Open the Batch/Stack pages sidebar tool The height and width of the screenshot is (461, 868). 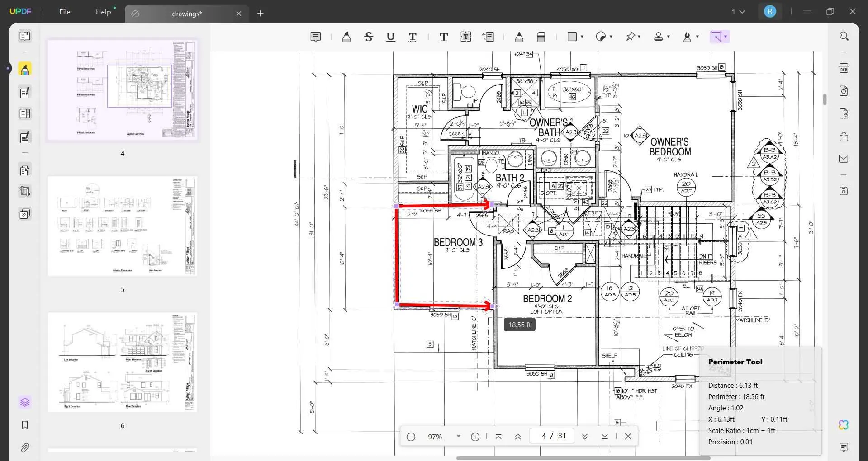click(x=25, y=213)
